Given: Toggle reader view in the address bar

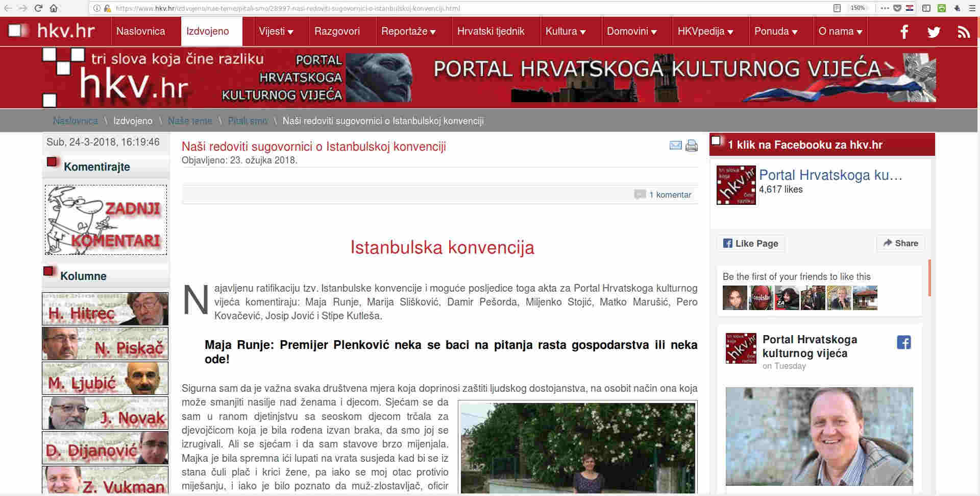Looking at the screenshot, I should (837, 8).
